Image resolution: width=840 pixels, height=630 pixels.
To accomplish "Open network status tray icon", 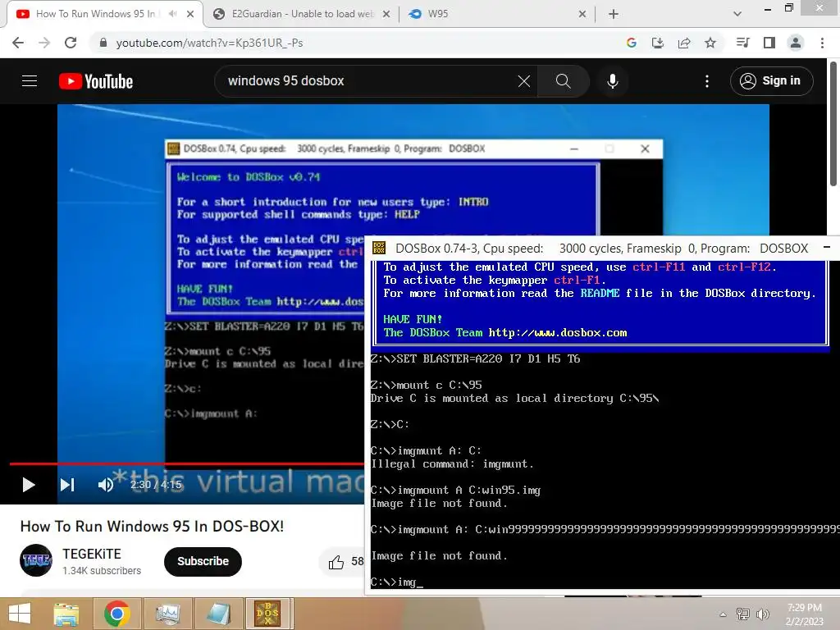I will [x=743, y=614].
